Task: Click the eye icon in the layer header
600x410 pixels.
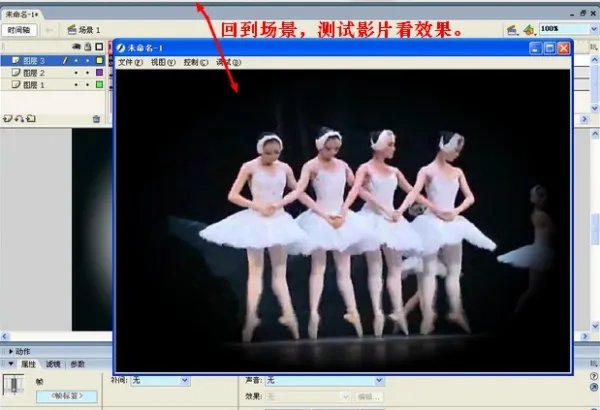Action: point(76,47)
